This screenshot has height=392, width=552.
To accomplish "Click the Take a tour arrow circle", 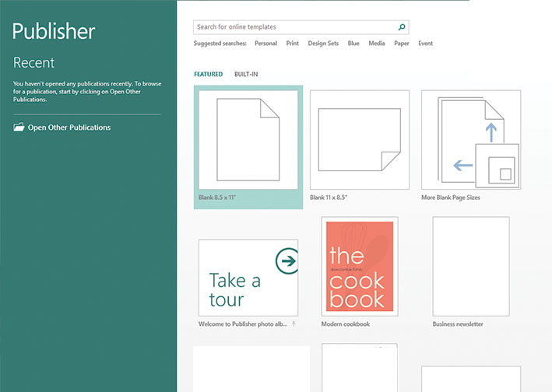I will pos(287,261).
